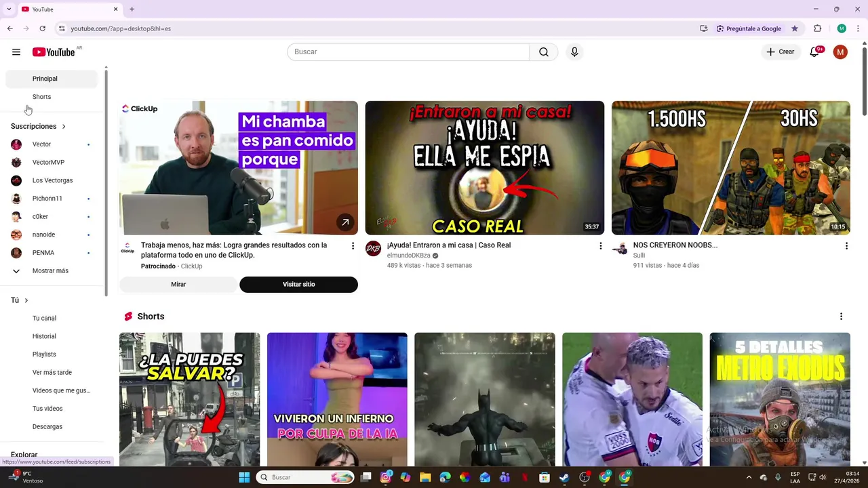Open File Explorer from taskbar

click(x=425, y=477)
